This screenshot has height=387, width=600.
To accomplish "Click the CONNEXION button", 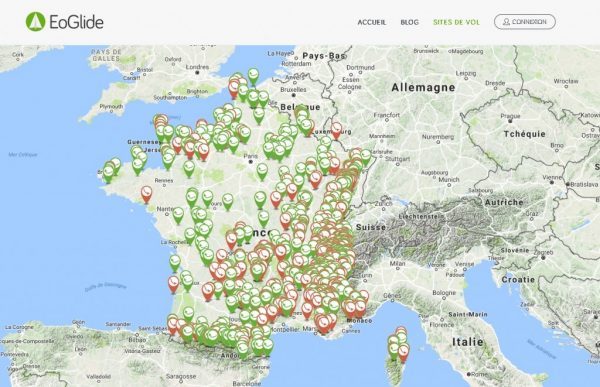I will pos(525,22).
